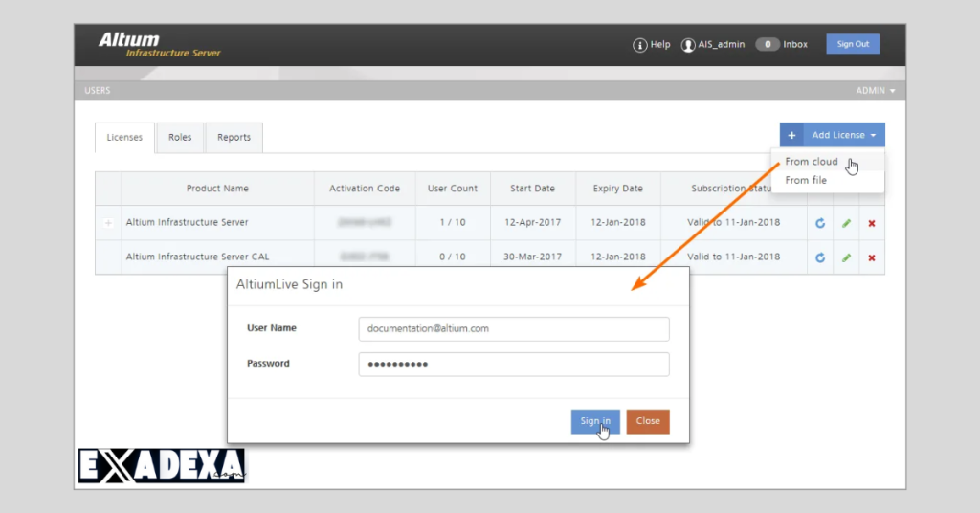980x513 pixels.
Task: Click the User Name input field
Action: [513, 329]
